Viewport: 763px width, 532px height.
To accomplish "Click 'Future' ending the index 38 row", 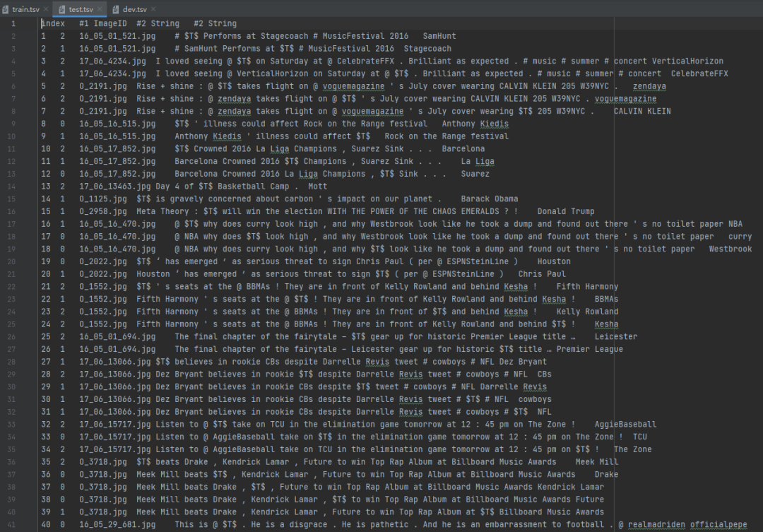I will point(590,500).
